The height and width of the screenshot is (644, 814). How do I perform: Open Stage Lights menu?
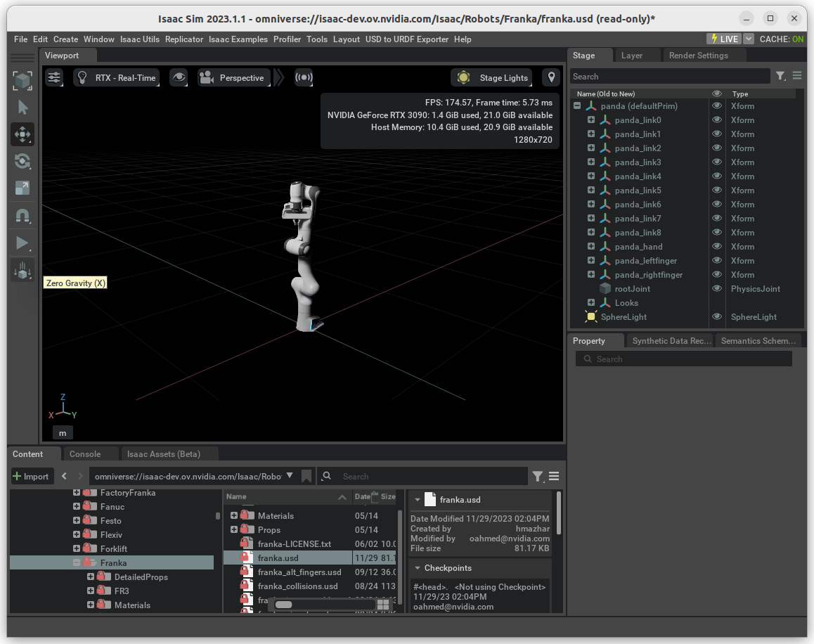[491, 78]
